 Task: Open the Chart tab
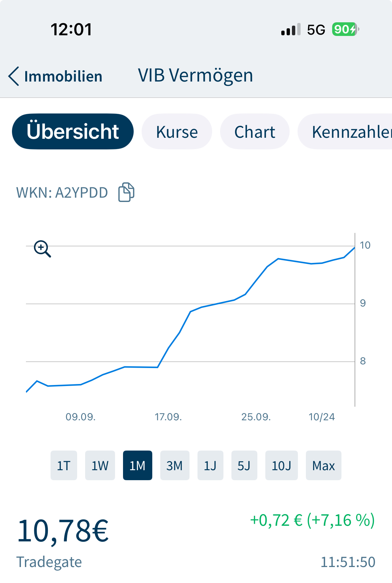coord(255,131)
